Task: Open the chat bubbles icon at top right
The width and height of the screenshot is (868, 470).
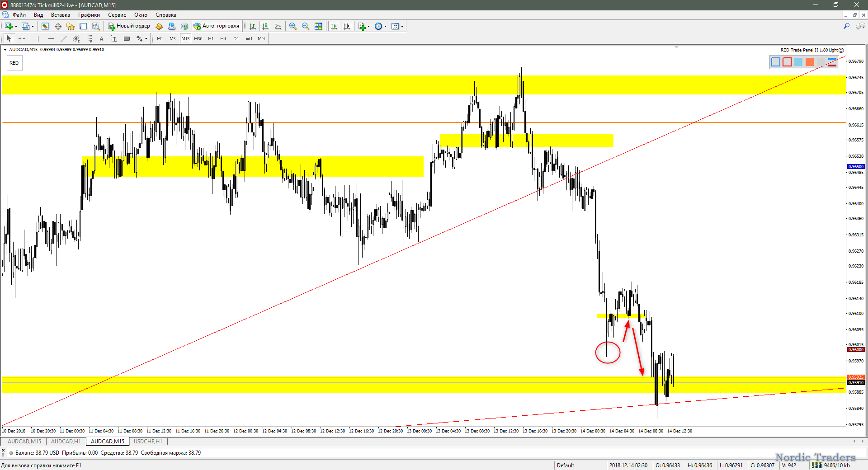Action: [x=860, y=26]
